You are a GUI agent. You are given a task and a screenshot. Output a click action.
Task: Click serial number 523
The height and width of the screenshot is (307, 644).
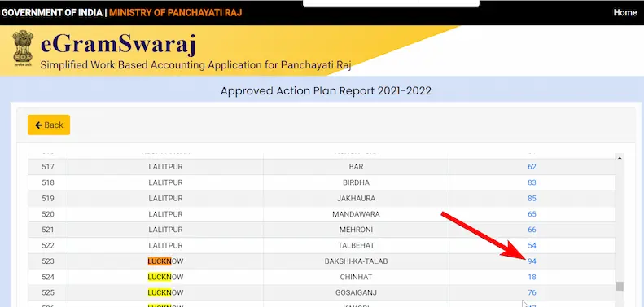pos(48,261)
